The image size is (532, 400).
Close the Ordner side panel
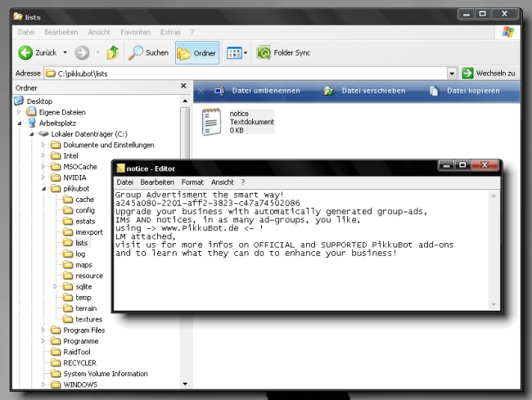pyautogui.click(x=183, y=86)
